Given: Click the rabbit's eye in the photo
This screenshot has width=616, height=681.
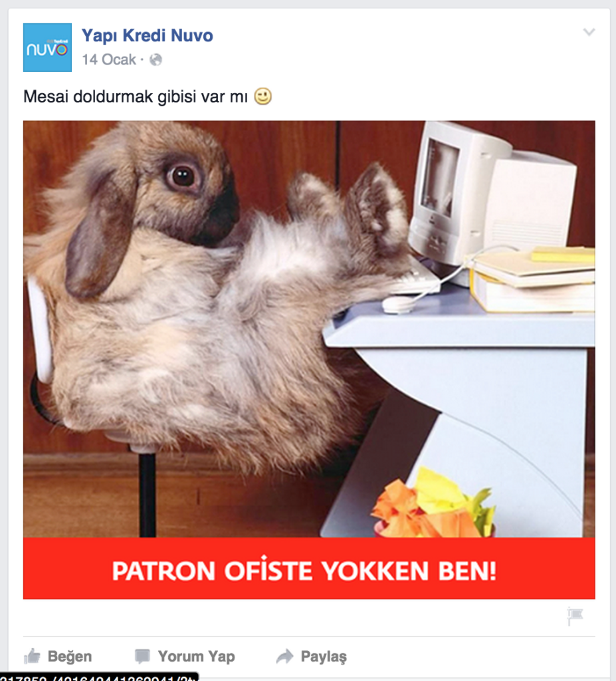Looking at the screenshot, I should [183, 176].
